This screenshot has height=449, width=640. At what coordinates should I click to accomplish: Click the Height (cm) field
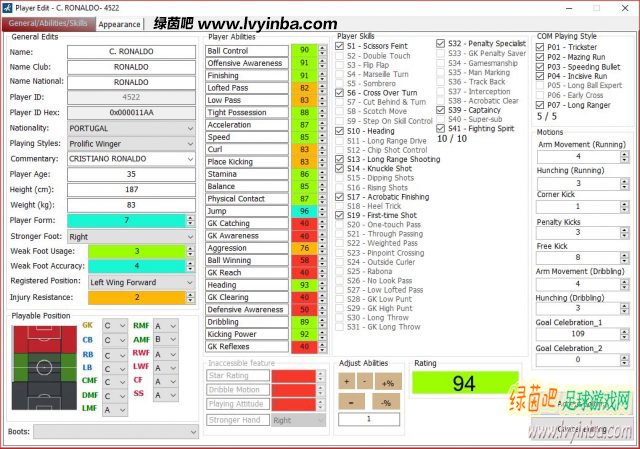point(131,189)
